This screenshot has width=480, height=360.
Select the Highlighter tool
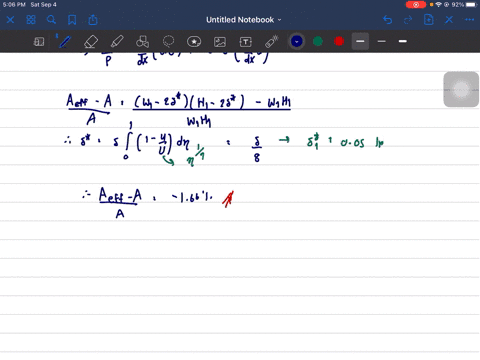[x=117, y=42]
